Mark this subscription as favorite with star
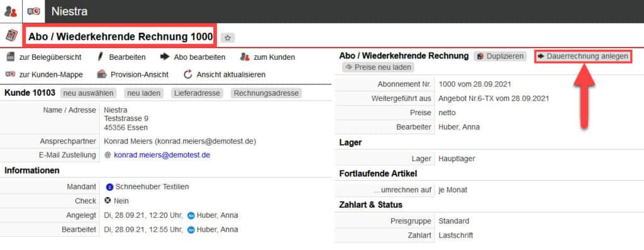The image size is (644, 250). (228, 38)
